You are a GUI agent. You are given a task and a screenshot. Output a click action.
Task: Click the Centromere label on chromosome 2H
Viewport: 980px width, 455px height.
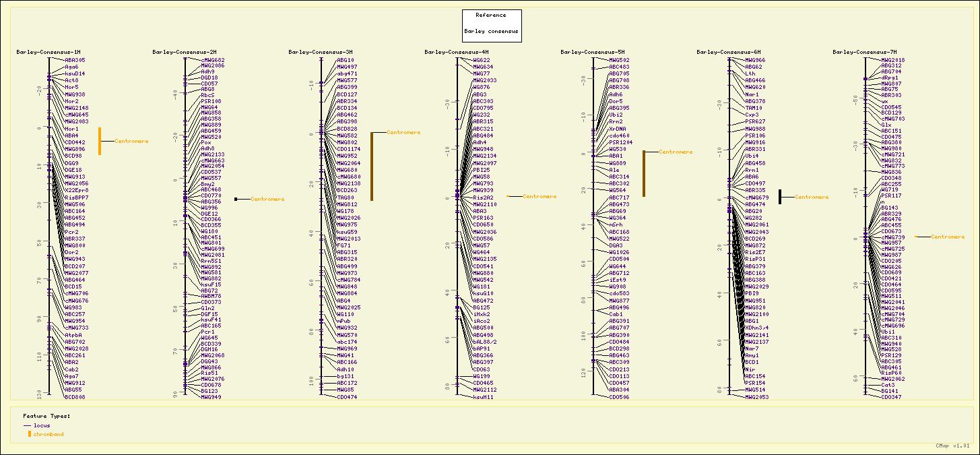coord(267,199)
